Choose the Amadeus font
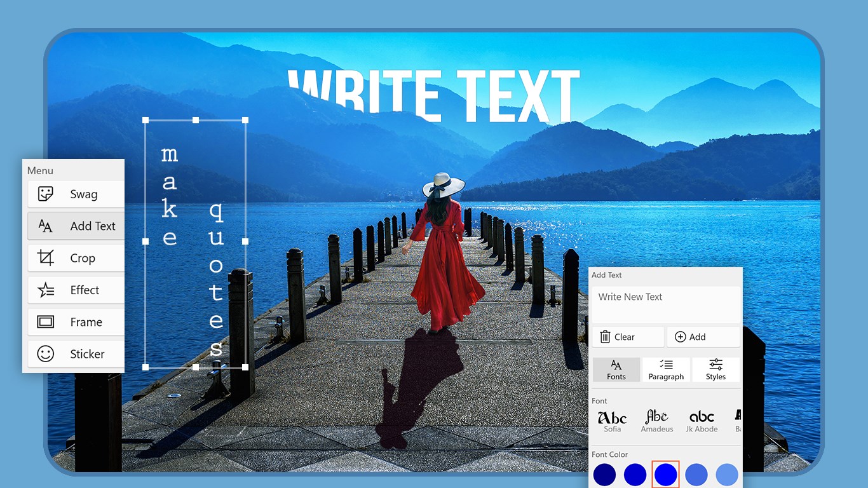This screenshot has width=868, height=488. (x=656, y=421)
